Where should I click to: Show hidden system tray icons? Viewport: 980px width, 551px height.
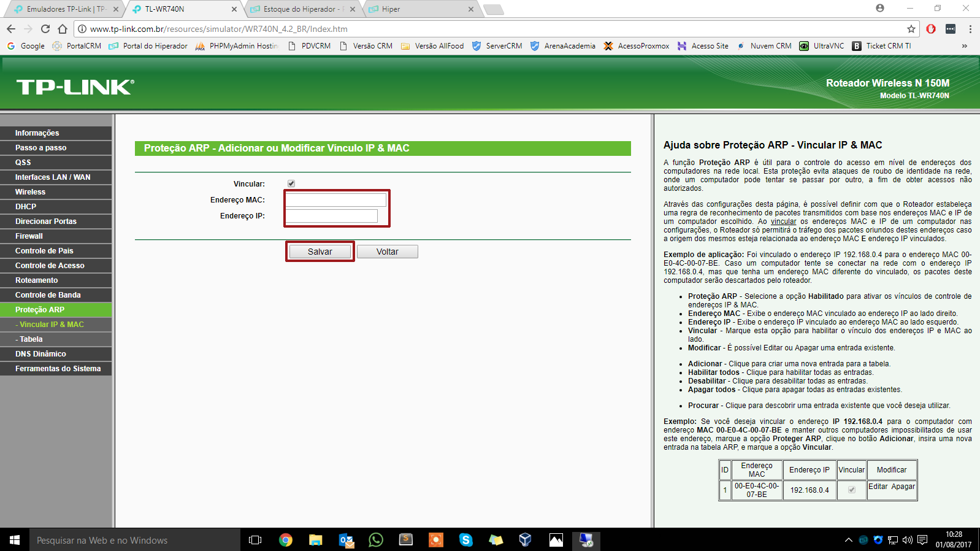(x=848, y=540)
